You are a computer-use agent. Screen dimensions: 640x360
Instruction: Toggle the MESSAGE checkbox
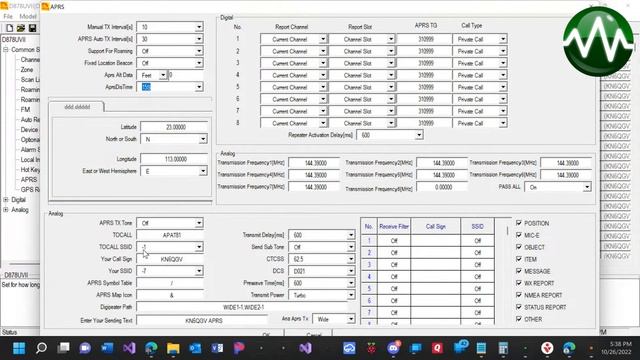click(x=519, y=271)
